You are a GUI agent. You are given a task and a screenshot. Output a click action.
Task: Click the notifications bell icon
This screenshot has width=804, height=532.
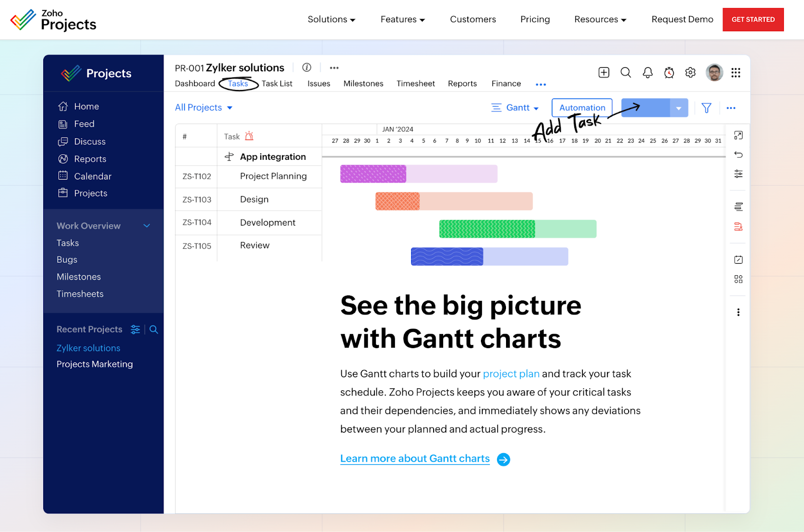pos(647,72)
